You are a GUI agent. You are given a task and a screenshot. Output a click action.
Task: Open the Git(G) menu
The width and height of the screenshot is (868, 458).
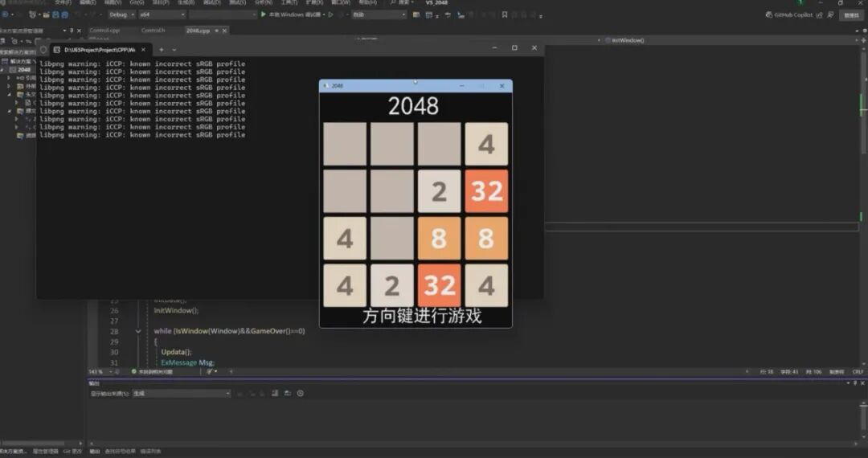coord(137,2)
